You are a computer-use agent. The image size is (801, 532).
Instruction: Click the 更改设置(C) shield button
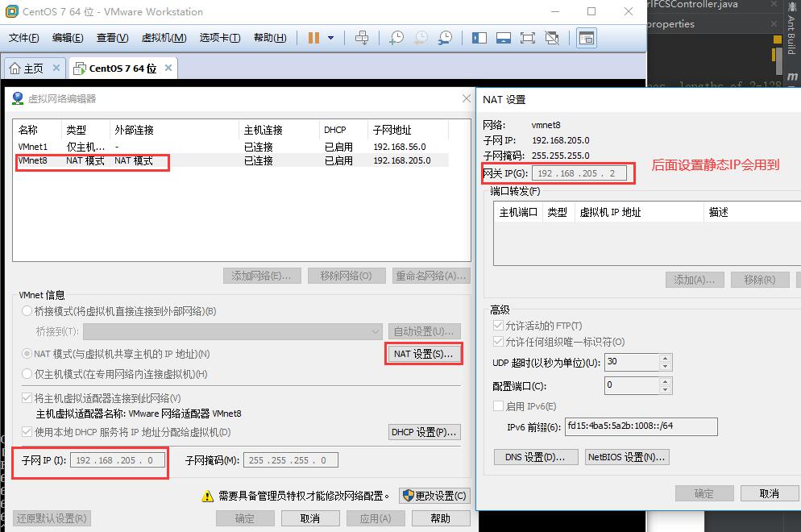434,496
